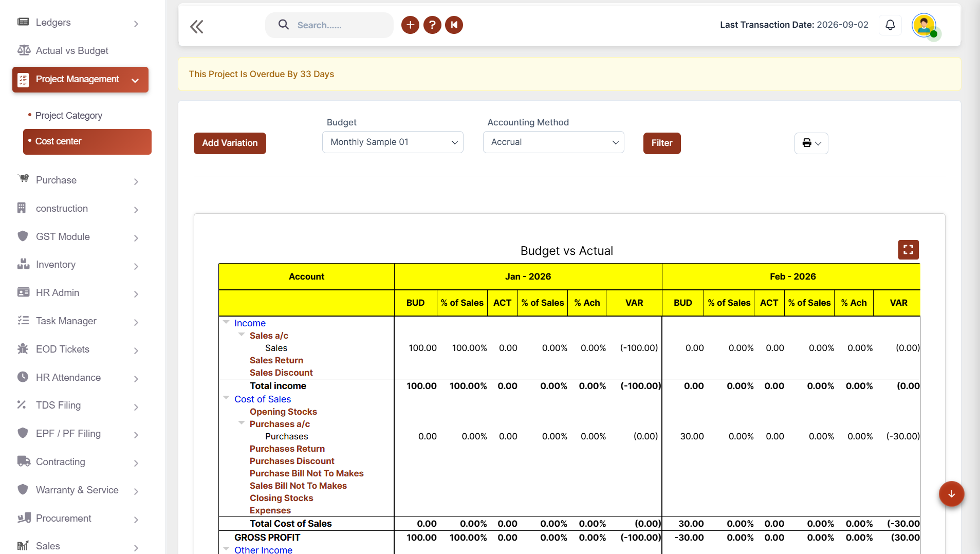Viewport: 980px width, 554px height.
Task: Click the project overdue warning banner
Action: coord(569,74)
